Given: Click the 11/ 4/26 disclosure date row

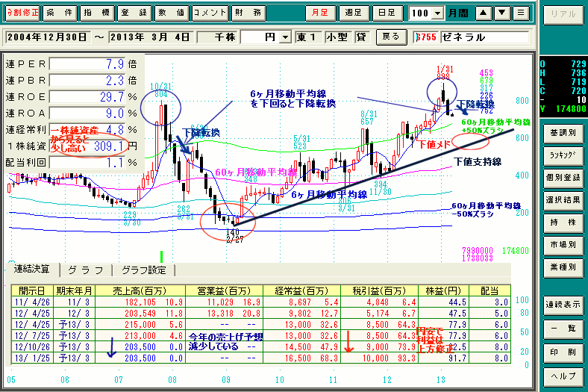Looking at the screenshot, I should pyautogui.click(x=32, y=302).
